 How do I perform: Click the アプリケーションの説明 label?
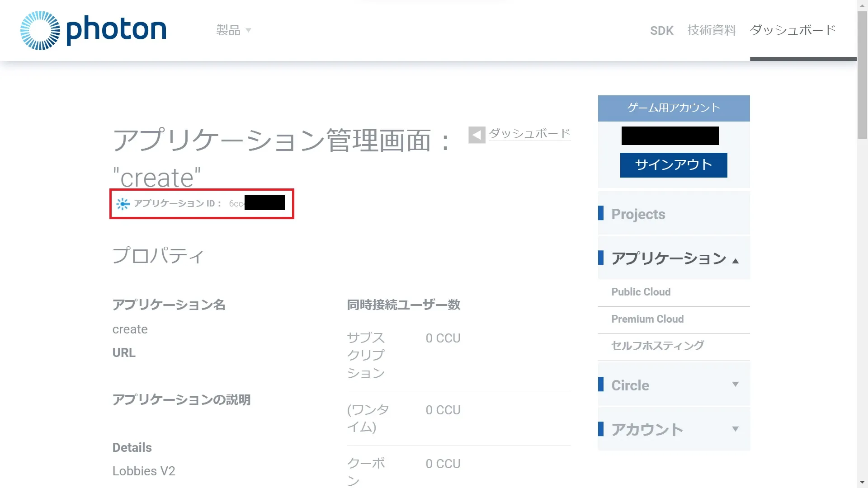(x=181, y=400)
